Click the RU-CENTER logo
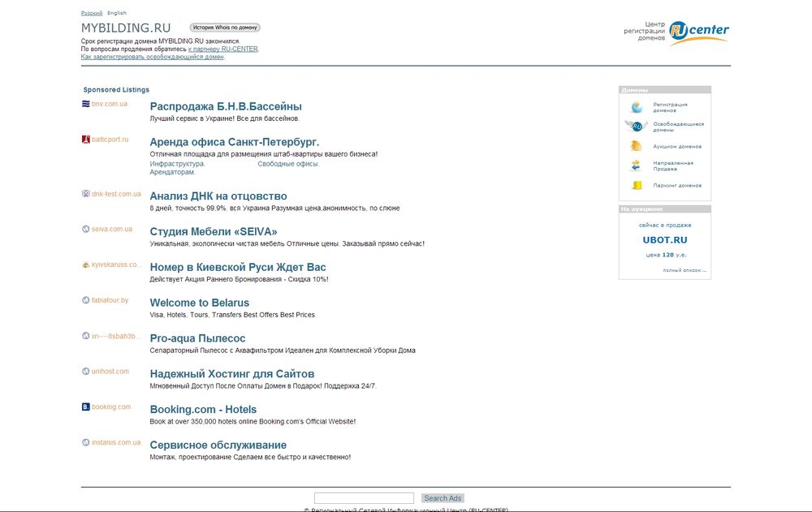Screen dimensions: 812x512 (698, 32)
